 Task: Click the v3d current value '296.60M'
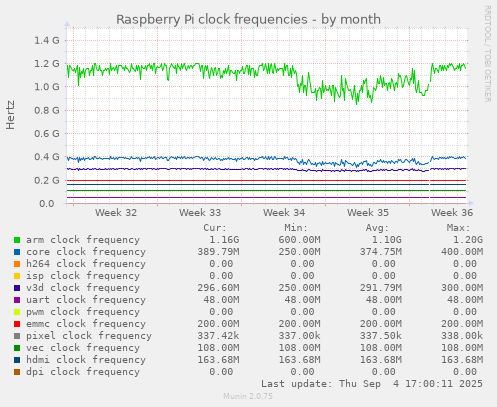[x=218, y=288]
